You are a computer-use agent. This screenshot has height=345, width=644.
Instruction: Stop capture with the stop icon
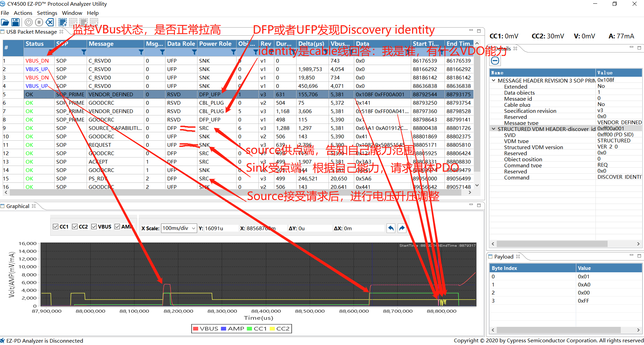pyautogui.click(x=39, y=23)
